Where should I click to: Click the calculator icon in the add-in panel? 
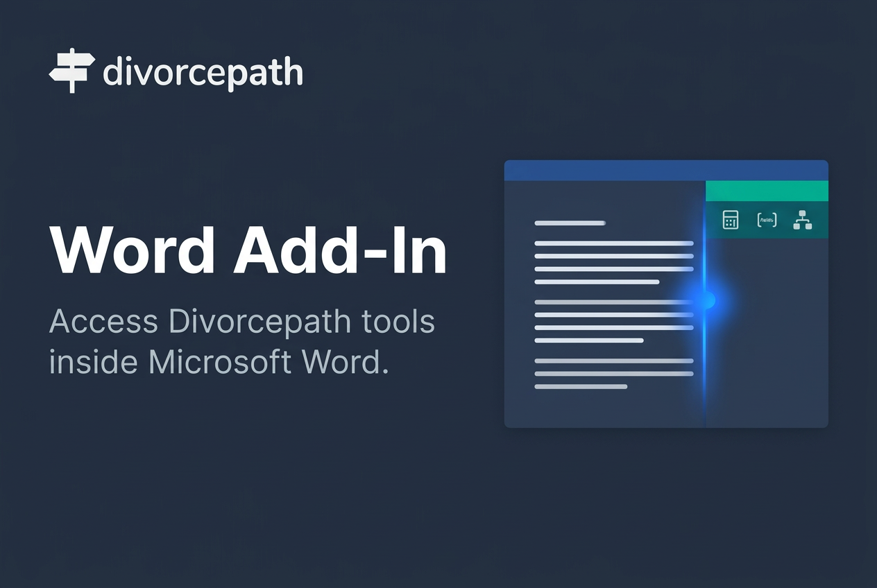coord(730,220)
